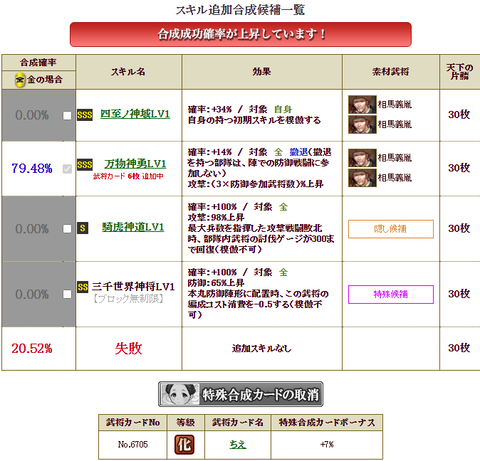The width and height of the screenshot is (480, 461).
Task: Click the スキル名 column header
Action: tap(129, 72)
